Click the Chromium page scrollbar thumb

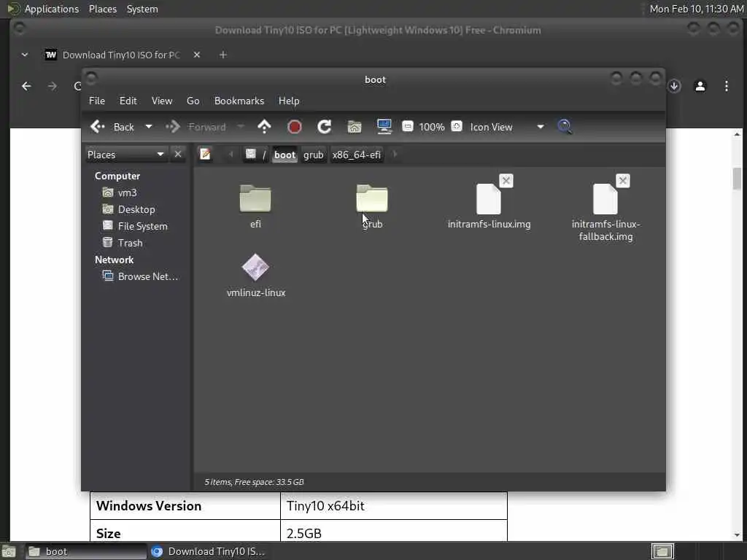pyautogui.click(x=737, y=178)
